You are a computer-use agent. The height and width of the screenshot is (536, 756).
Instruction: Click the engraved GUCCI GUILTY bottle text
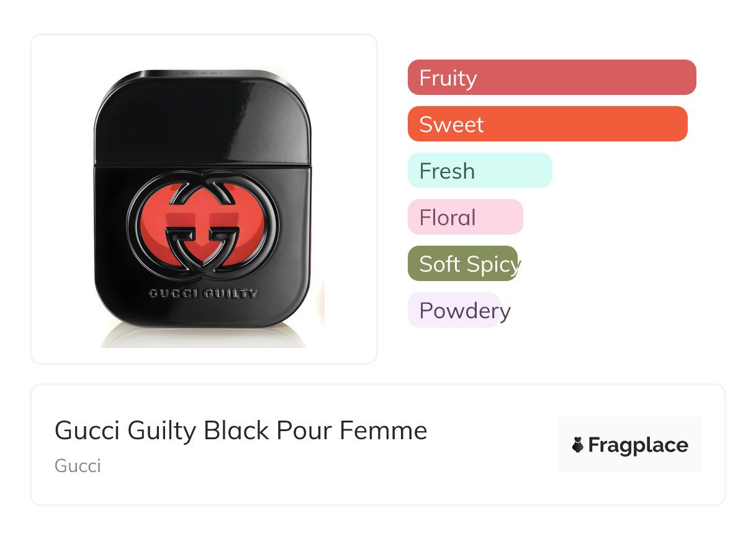tap(203, 293)
